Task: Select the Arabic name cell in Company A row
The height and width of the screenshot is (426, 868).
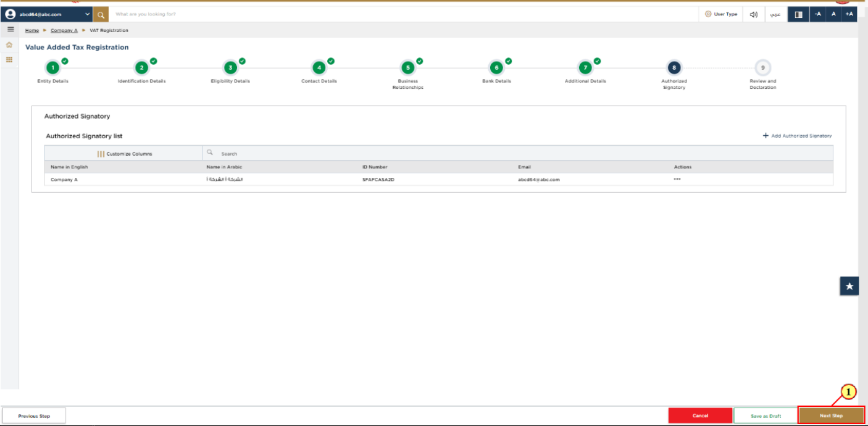Action: (x=225, y=180)
